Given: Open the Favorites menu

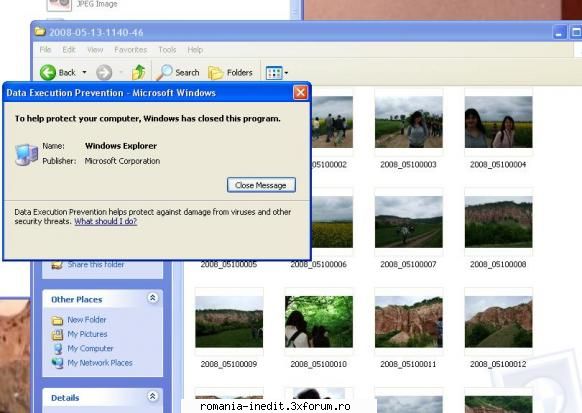Looking at the screenshot, I should (x=130, y=50).
